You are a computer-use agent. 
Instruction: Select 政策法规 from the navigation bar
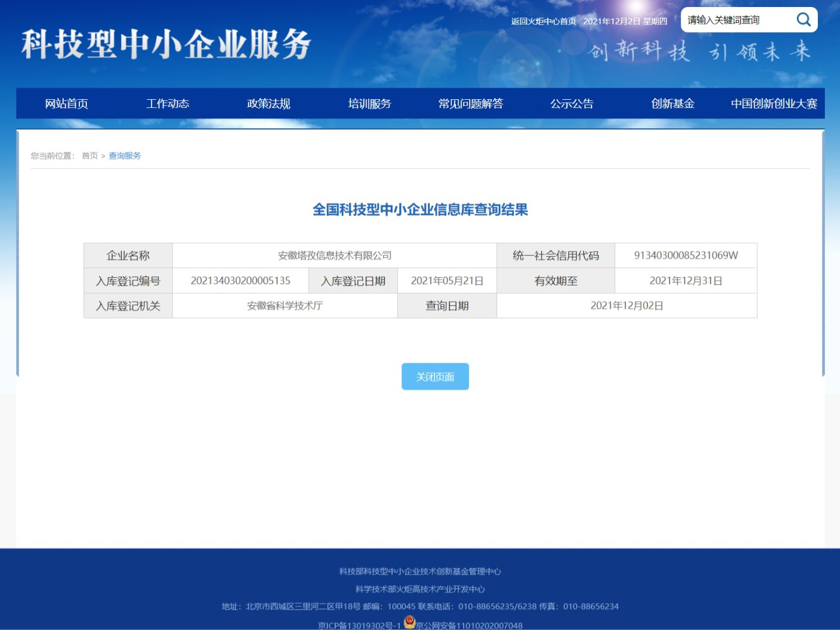[x=268, y=103]
